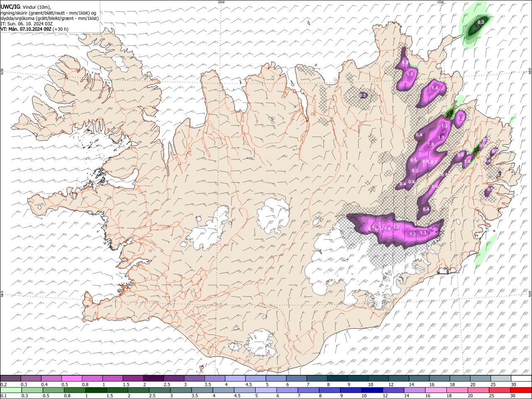Click the light grey 25 swatch in the snow scale

click(x=500, y=379)
